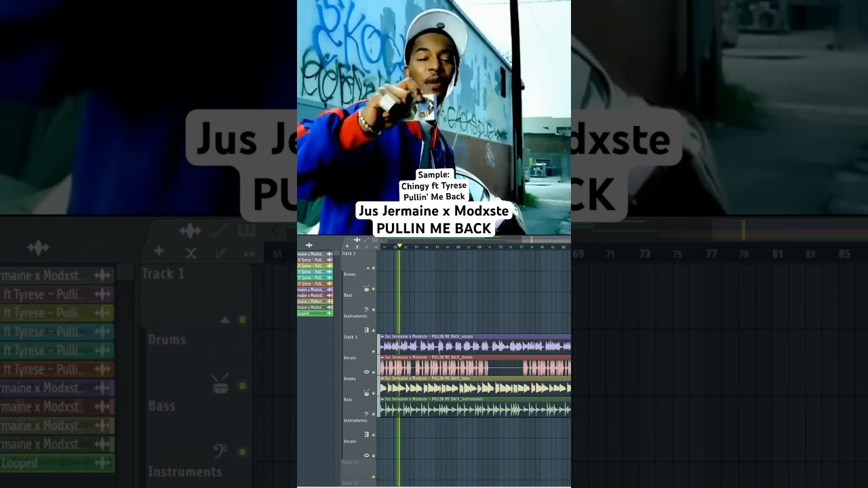Viewport: 868px width, 488px height.
Task: Click the sparkle icon left of the X tool
Action: 347,246
